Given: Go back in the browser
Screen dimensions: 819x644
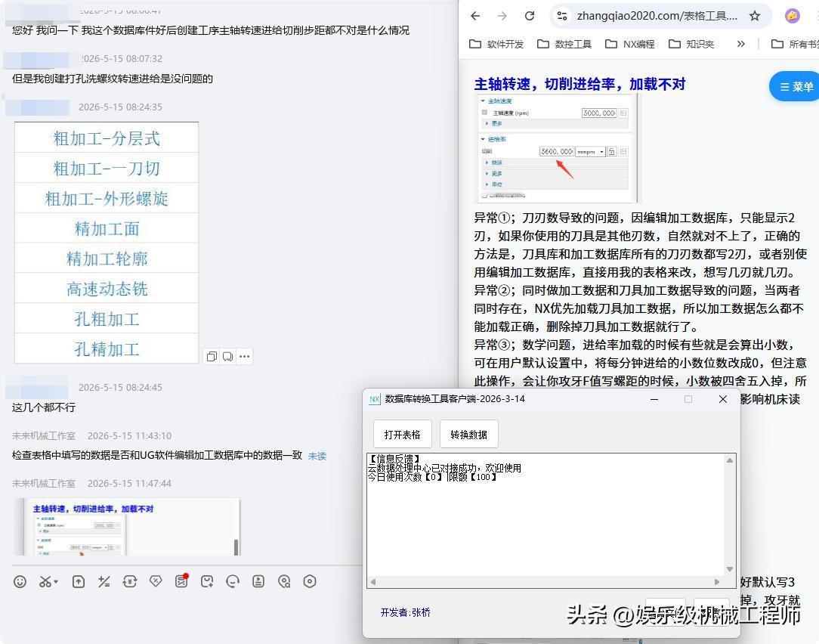Looking at the screenshot, I should (474, 16).
